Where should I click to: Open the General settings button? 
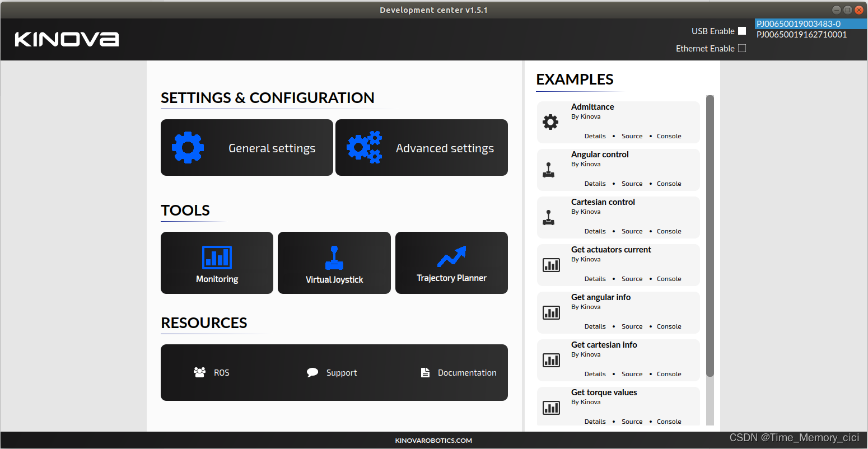point(247,147)
